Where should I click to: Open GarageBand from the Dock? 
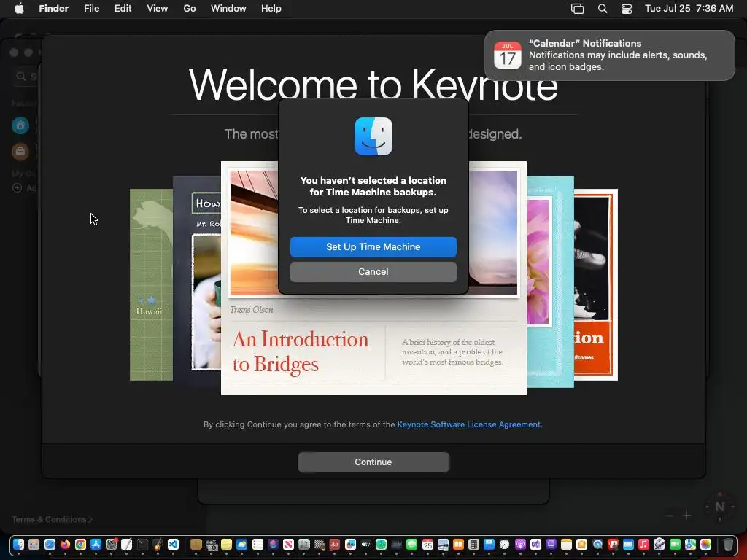pyautogui.click(x=158, y=544)
